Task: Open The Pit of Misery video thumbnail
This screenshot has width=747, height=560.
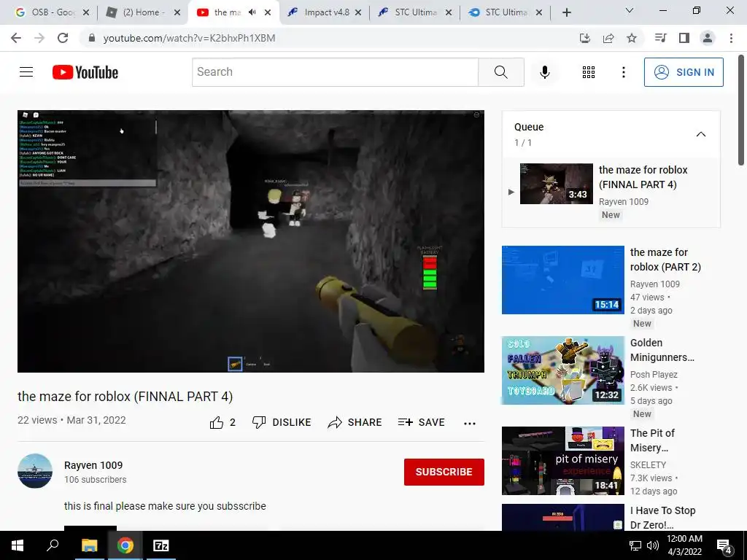Action: coord(562,461)
